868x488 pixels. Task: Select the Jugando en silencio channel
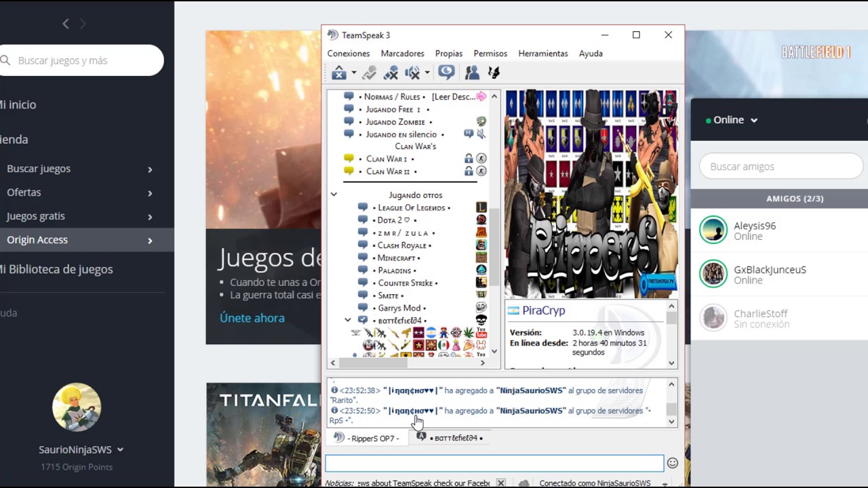[x=401, y=134]
